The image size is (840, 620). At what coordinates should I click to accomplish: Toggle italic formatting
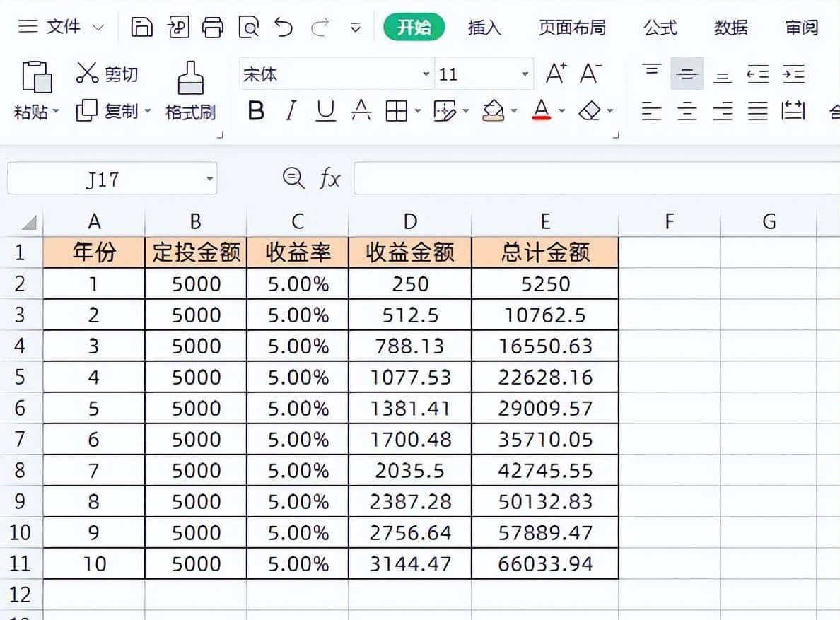[x=290, y=111]
